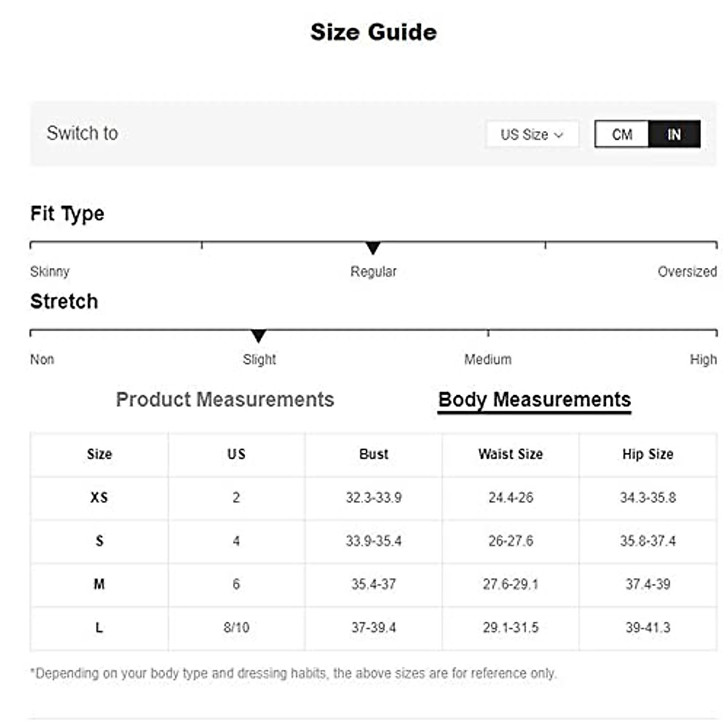The width and height of the screenshot is (728, 728).
Task: Open the US Size dropdown
Action: 531,134
